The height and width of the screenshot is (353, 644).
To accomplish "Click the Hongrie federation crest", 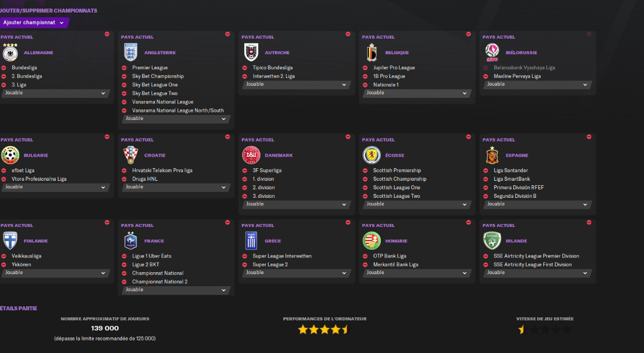I will pos(372,241).
